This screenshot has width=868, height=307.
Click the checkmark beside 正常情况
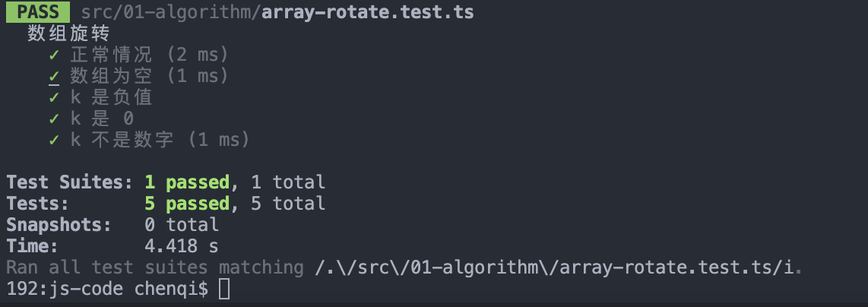(x=54, y=55)
